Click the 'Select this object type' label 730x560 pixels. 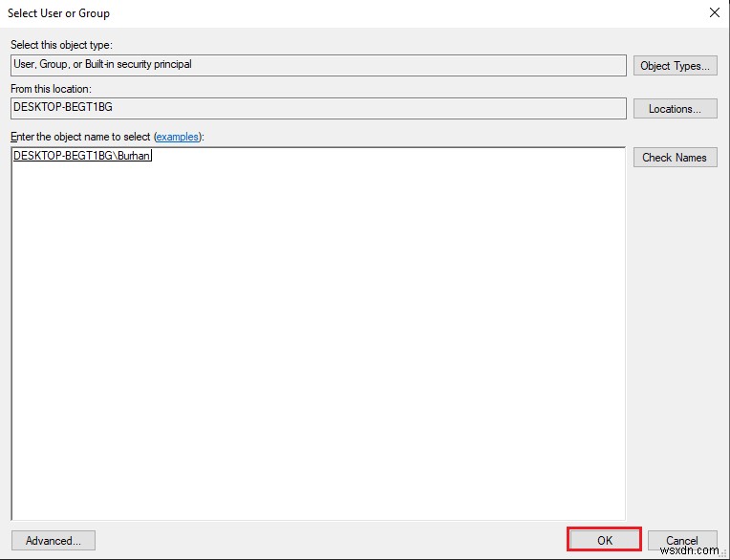coord(61,45)
